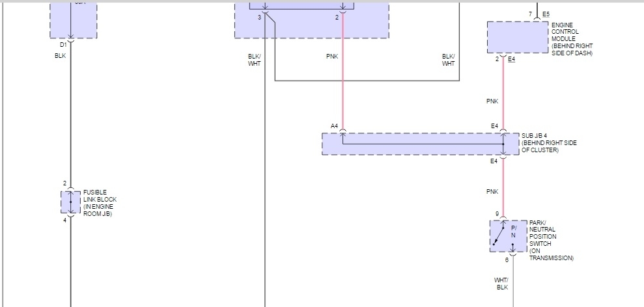The image size is (644, 307).
Task: Select the Sub J/B 4 junction box
Action: click(420, 144)
